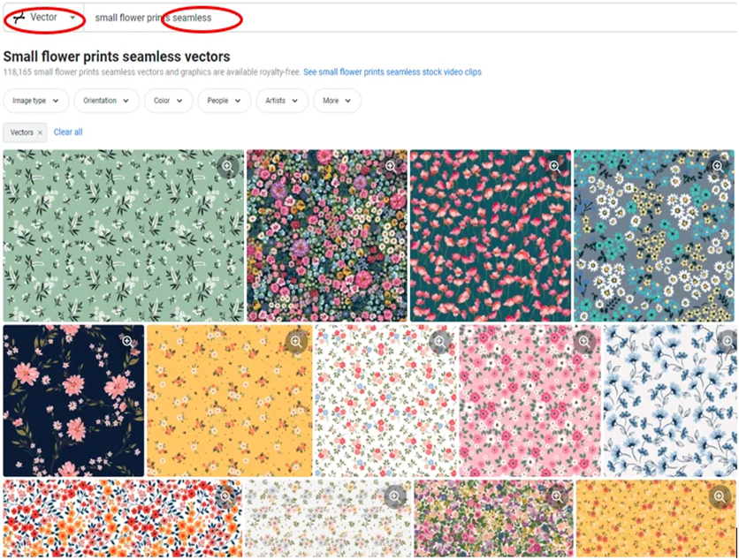Click zoom icon on dense multicolor floral thumbnail
The image size is (739, 560).
pos(391,166)
